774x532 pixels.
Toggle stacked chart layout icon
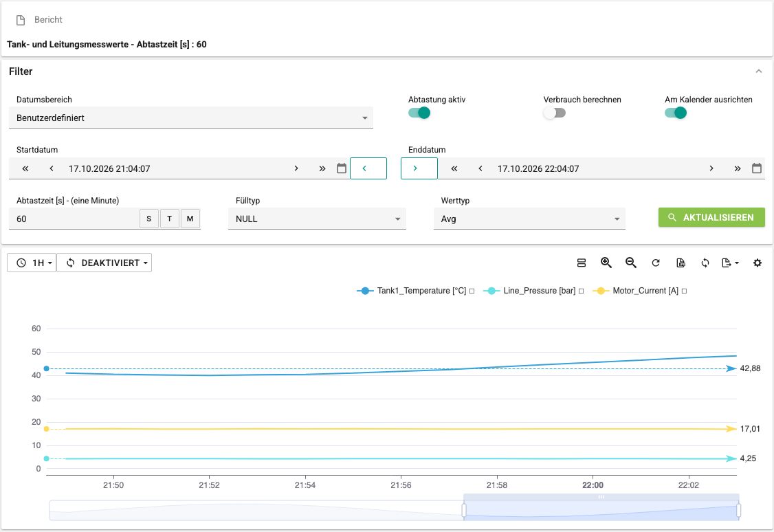582,263
